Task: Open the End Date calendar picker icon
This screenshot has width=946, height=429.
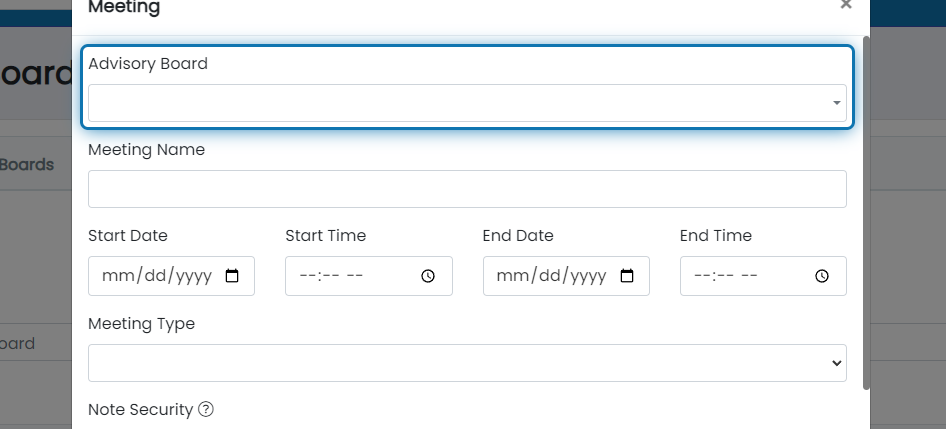Action: click(627, 276)
